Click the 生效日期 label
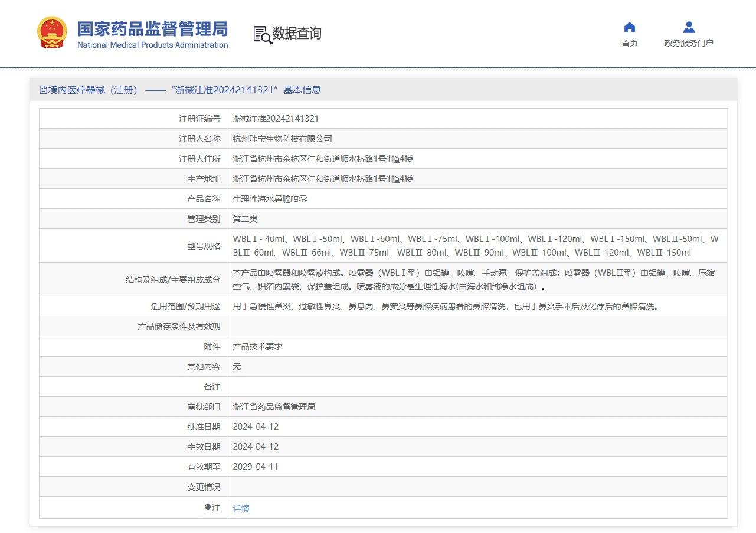 coord(204,447)
